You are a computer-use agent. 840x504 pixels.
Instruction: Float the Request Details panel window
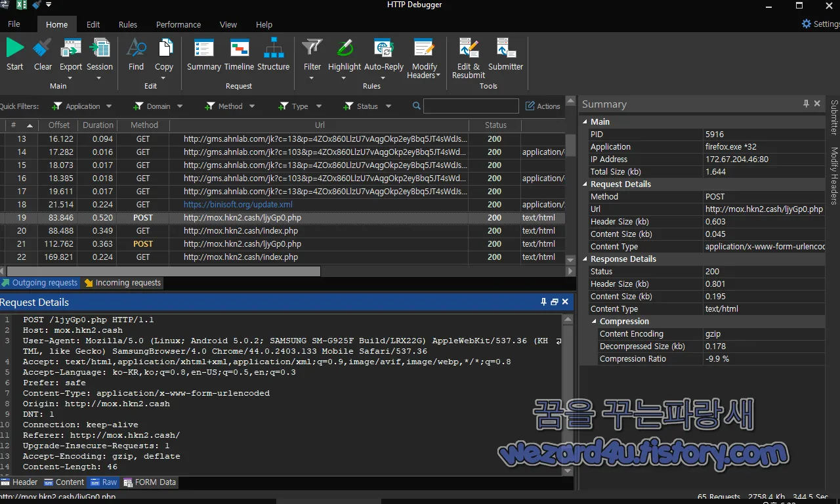point(555,302)
